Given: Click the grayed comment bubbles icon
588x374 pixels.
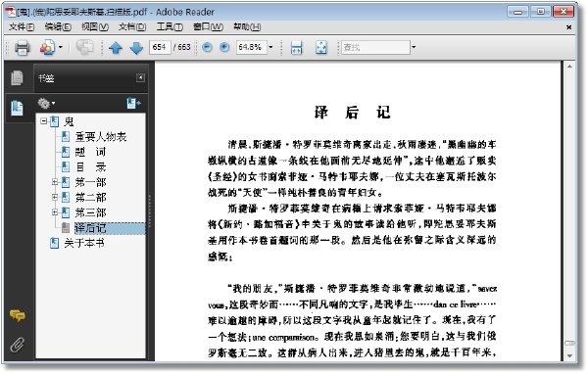Looking at the screenshot, I should (84, 47).
